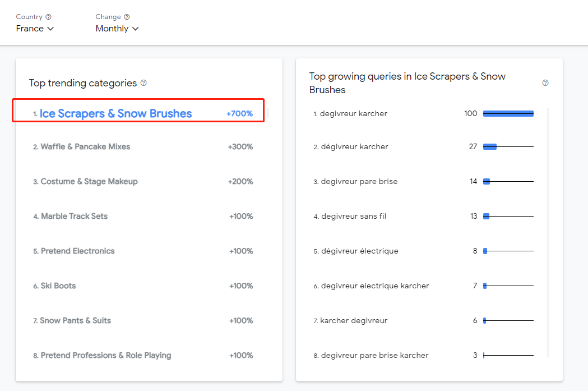Open the Country help icon
588x391 pixels.
point(48,17)
